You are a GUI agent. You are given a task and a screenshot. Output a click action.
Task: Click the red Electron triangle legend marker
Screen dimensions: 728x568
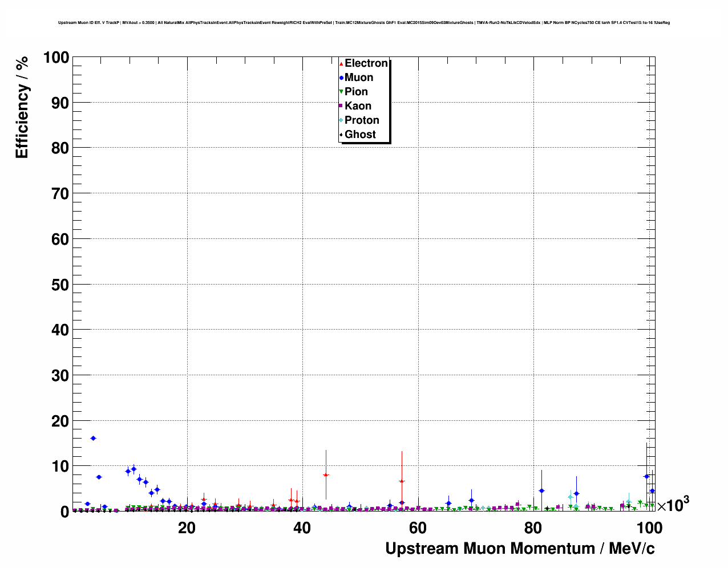click(x=341, y=63)
